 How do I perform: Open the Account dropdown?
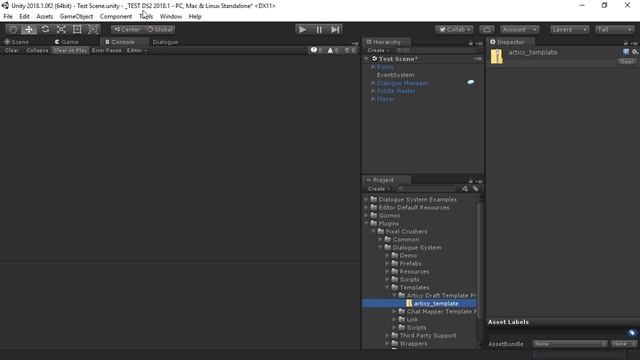(519, 29)
